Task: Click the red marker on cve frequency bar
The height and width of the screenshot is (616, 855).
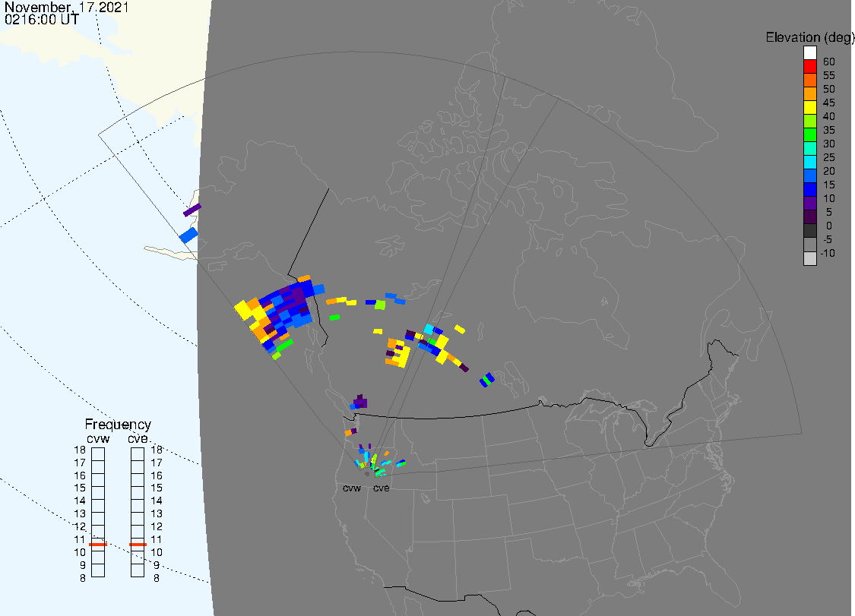Action: pos(138,545)
